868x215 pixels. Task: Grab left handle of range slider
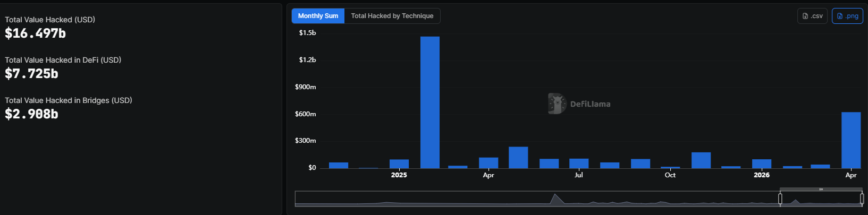click(780, 199)
